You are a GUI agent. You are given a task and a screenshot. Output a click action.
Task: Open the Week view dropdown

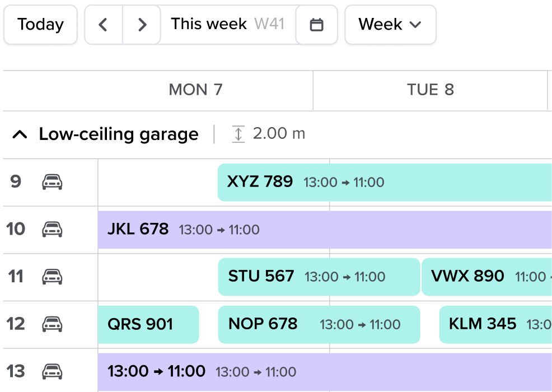point(390,25)
